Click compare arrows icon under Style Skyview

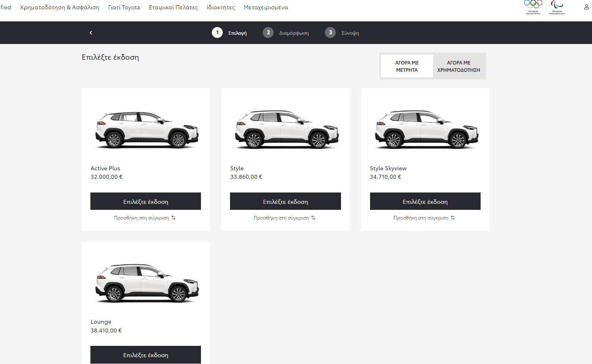[x=452, y=218]
